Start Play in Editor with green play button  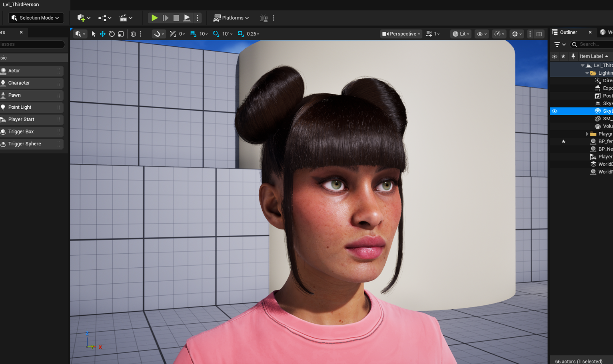point(154,18)
